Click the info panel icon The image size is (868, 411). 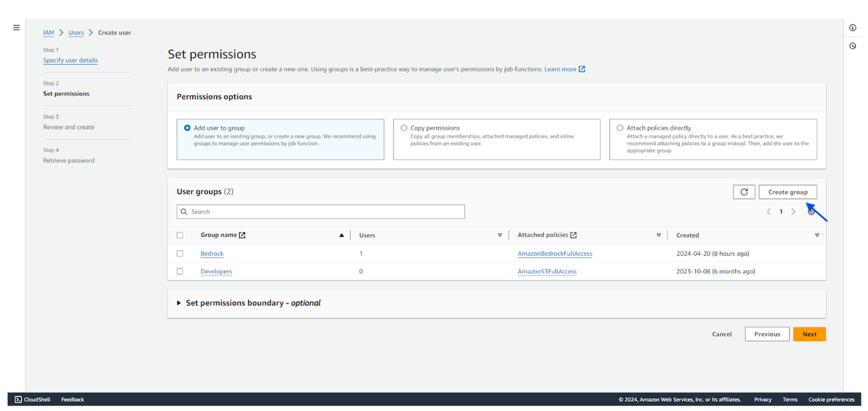(852, 28)
